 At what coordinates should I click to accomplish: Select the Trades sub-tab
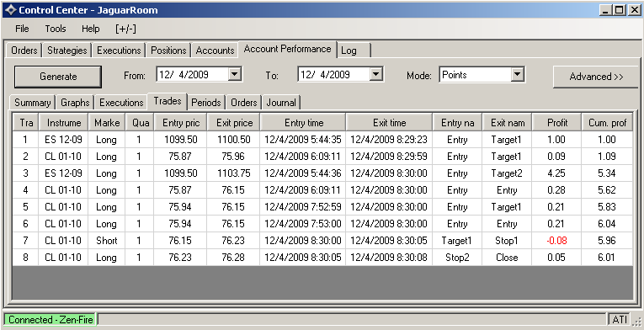point(168,101)
